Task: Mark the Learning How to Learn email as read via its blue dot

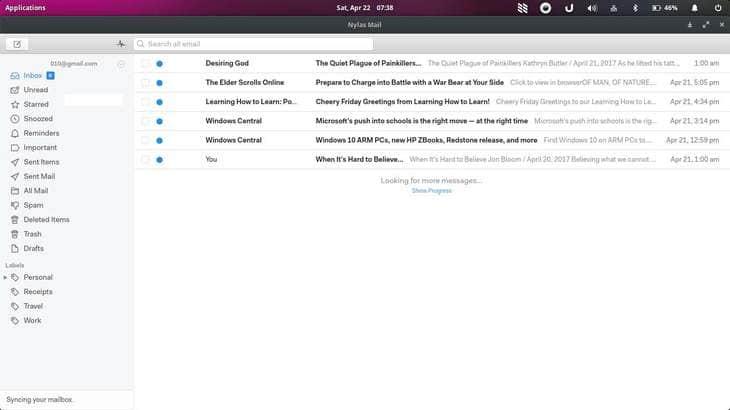Action: 159,102
